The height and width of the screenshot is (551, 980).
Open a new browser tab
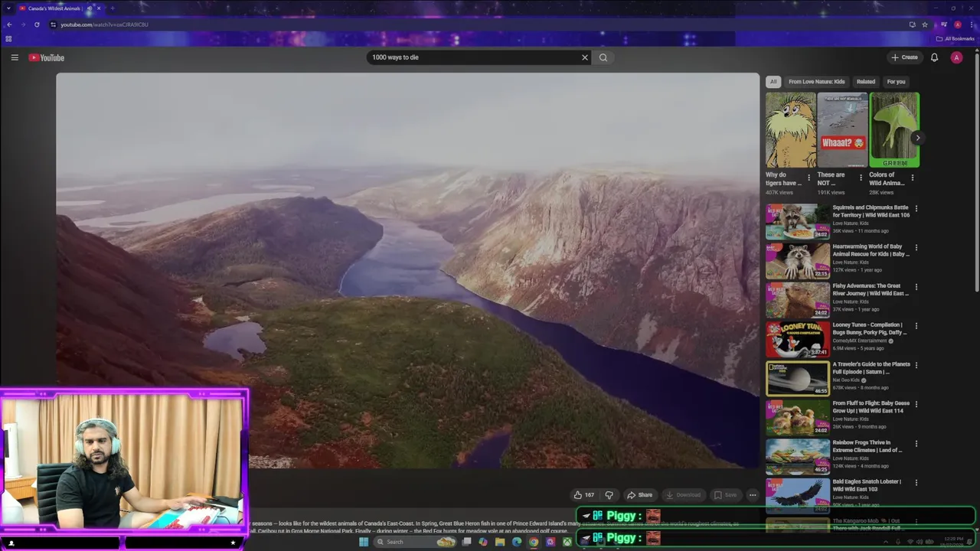pos(113,8)
